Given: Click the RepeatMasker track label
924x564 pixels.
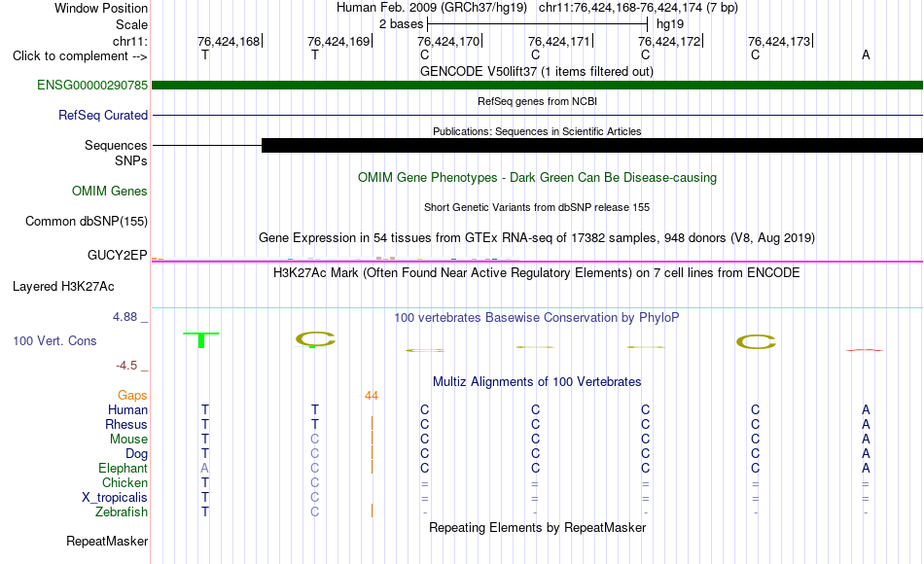Looking at the screenshot, I should (107, 541).
